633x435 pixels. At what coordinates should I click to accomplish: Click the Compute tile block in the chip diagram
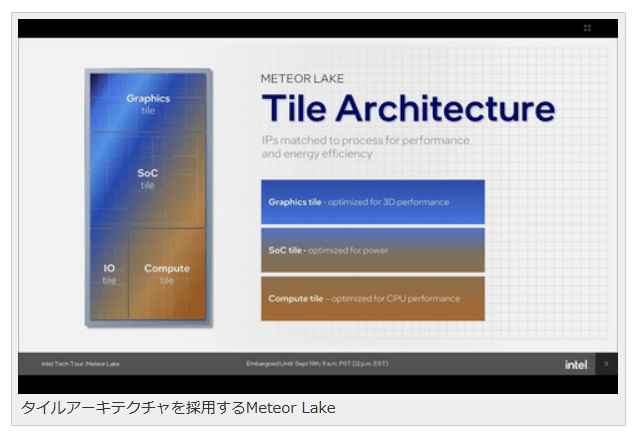[x=167, y=274]
